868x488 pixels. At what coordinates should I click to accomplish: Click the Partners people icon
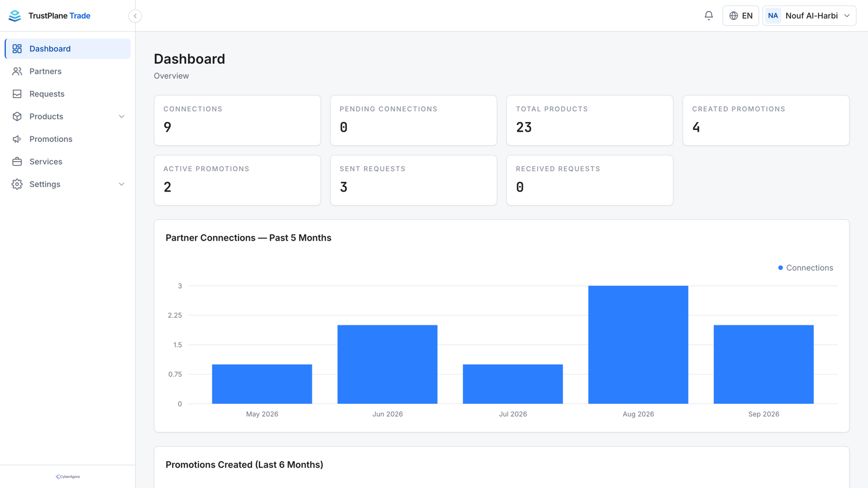[17, 71]
